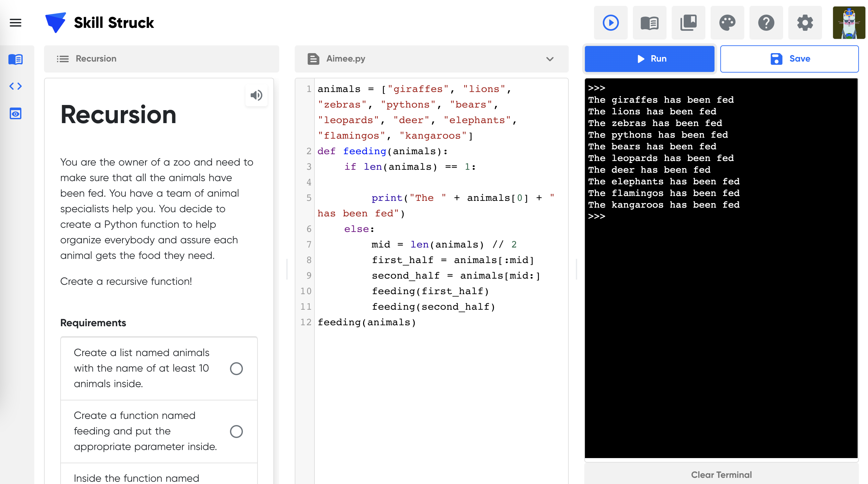Screen dimensions: 868x484
Task: Click the 'Recursion' page title heading
Action: [x=118, y=115]
